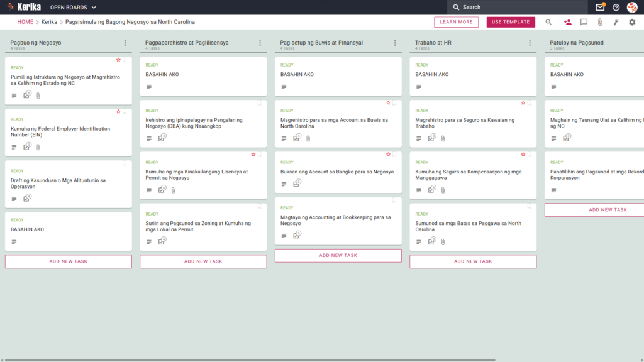The height and width of the screenshot is (362, 644).
Task: Open the board team members icon
Action: coord(568,22)
